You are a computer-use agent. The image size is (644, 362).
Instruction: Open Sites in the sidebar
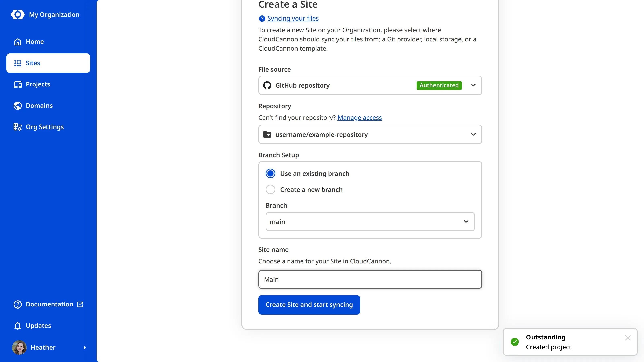click(x=48, y=63)
